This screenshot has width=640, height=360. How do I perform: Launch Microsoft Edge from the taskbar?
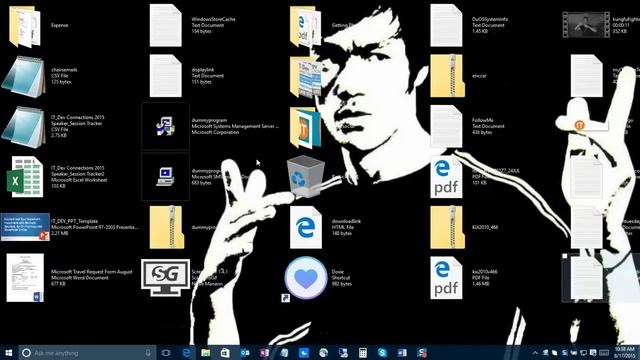(186, 353)
